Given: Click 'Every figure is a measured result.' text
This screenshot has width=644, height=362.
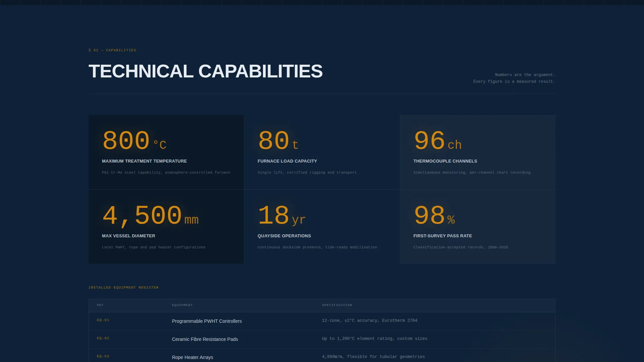Looking at the screenshot, I should click(514, 81).
